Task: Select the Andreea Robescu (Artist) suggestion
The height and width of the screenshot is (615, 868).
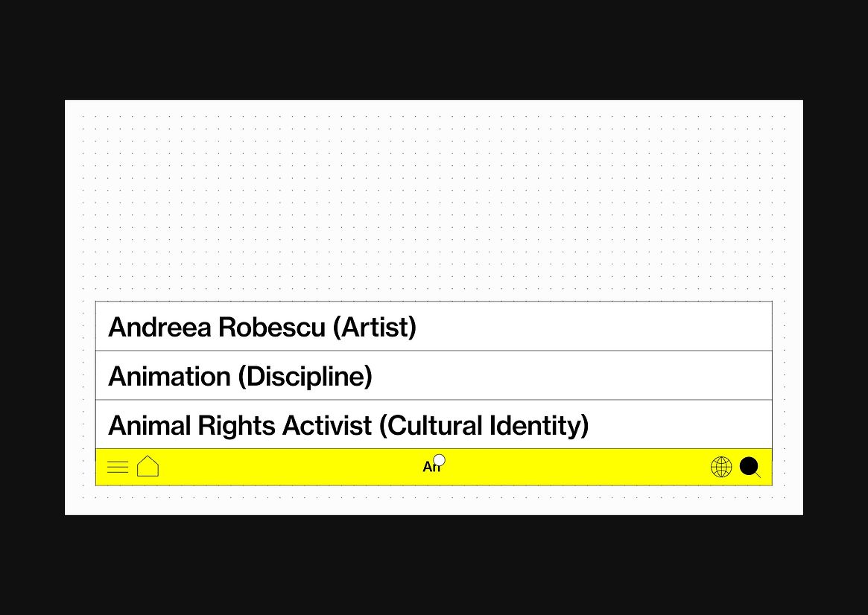Action: click(262, 327)
